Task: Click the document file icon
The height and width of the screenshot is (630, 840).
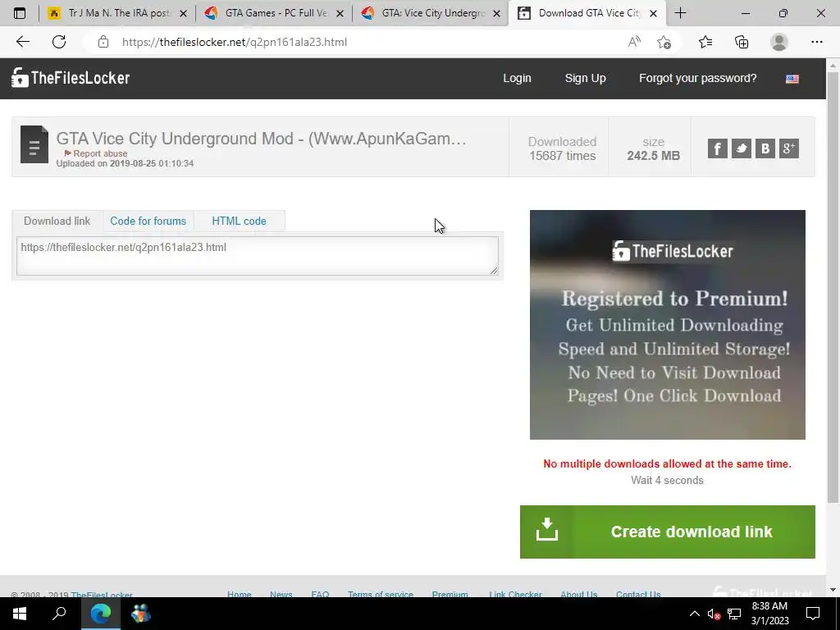Action: tap(34, 144)
